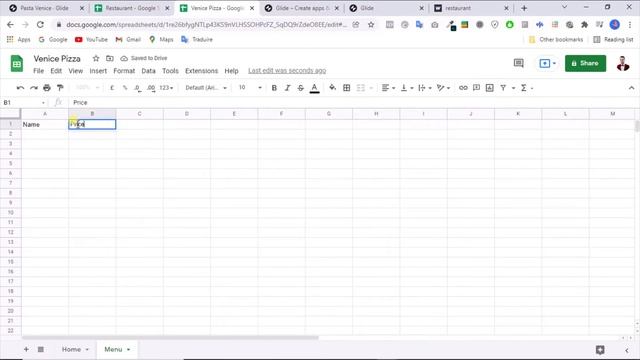640x360 pixels.
Task: Open the functions sigma dropdown
Action: point(527,88)
